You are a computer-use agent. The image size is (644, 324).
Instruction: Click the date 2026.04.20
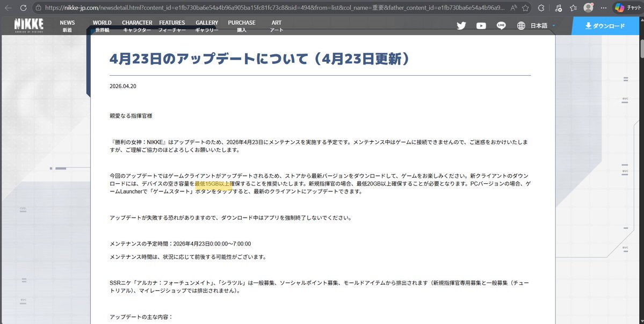point(123,86)
